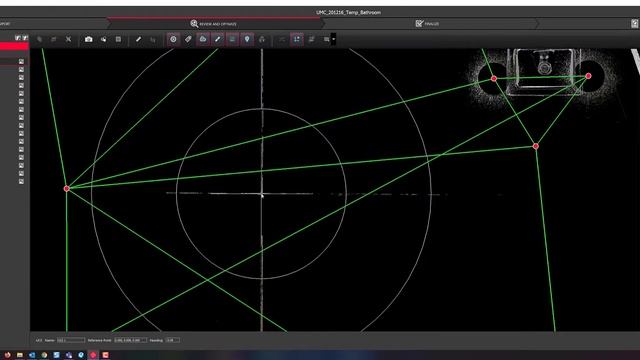Toggle the second checkbox in the scan list
The image size is (640, 360).
[21, 69]
